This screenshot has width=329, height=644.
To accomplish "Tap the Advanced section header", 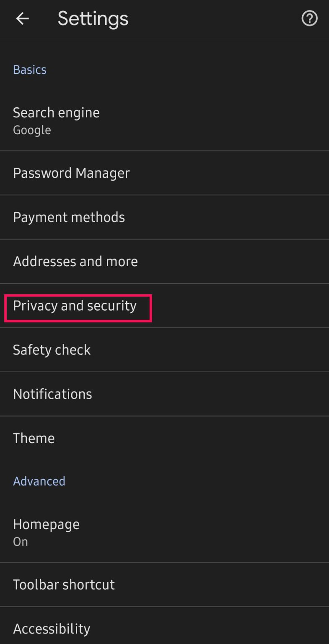I will pos(39,481).
